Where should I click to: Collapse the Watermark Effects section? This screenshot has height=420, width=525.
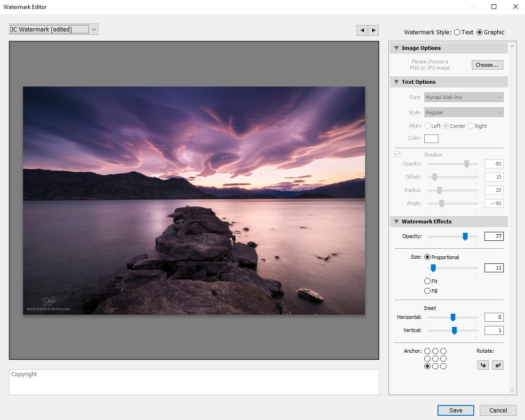point(397,221)
